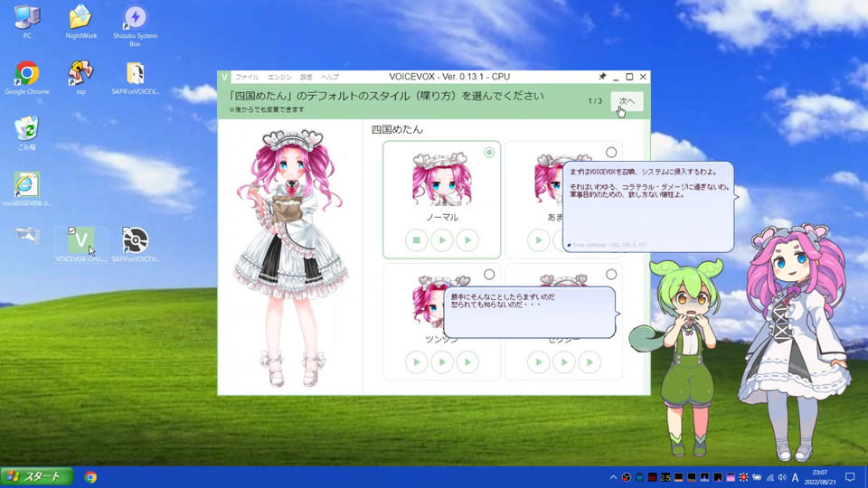Play the middle sample of セクシー style
Image resolution: width=868 pixels, height=488 pixels.
[563, 362]
